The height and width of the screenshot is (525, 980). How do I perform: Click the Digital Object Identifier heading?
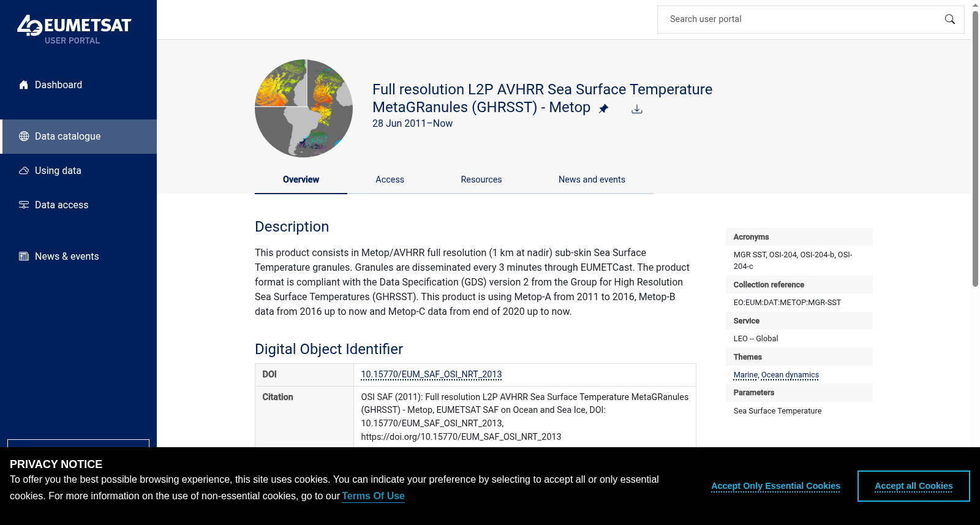(x=329, y=349)
